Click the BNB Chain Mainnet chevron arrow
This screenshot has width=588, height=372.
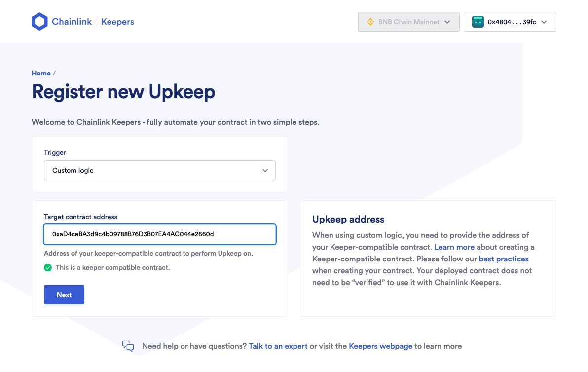tap(447, 22)
